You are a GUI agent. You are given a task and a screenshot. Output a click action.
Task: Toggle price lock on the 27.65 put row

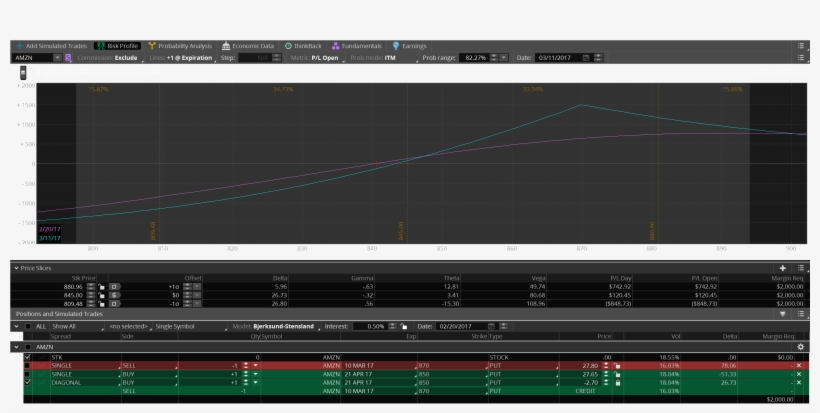coord(618,374)
